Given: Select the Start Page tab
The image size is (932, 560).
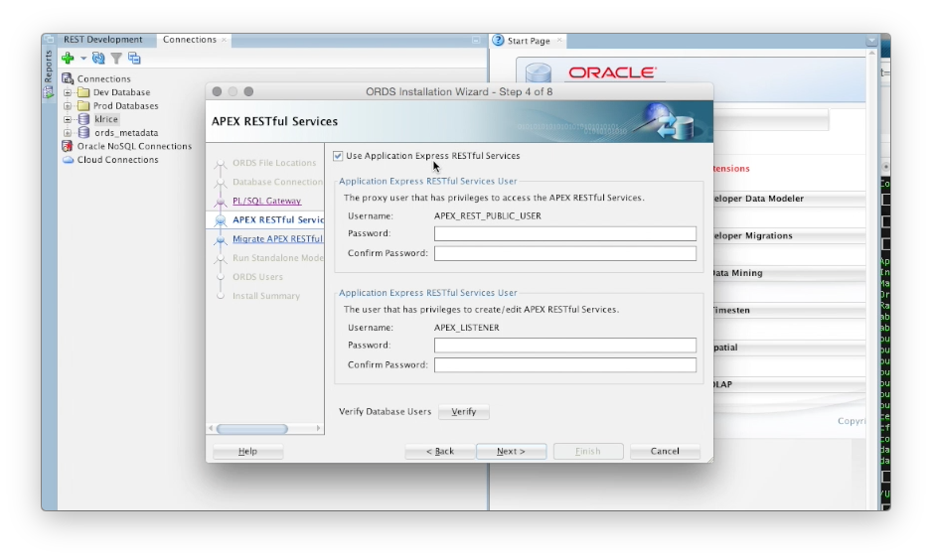Looking at the screenshot, I should tap(529, 41).
